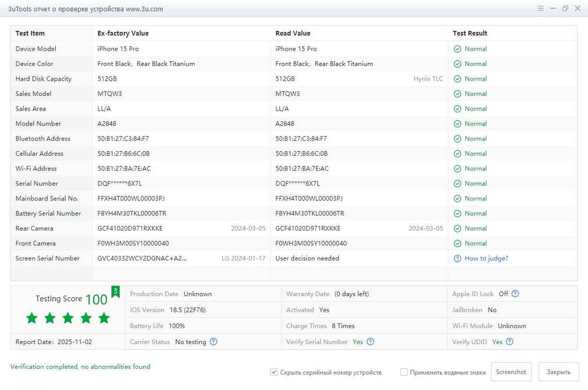Click the Apple ID Lock help icon
This screenshot has height=390, width=588.
point(516,294)
